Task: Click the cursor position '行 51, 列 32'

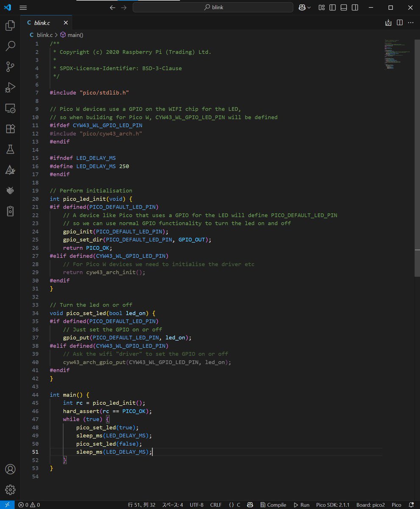Action: 142,505
